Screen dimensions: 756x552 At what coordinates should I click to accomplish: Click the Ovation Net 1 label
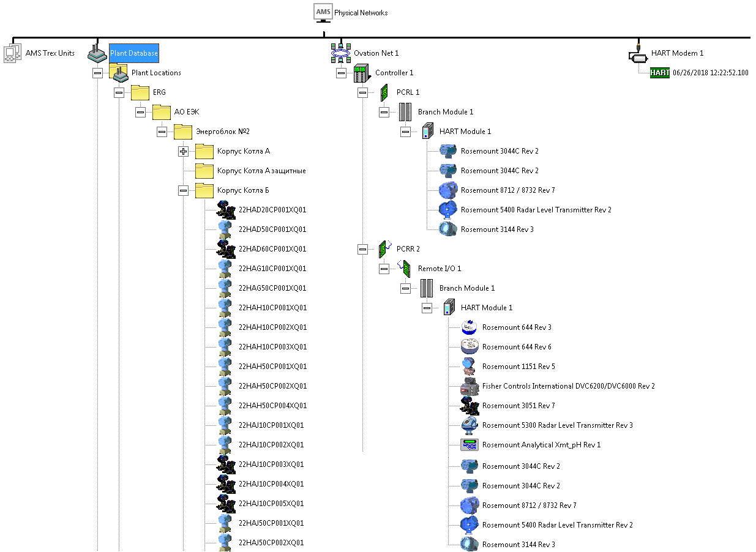coord(376,53)
